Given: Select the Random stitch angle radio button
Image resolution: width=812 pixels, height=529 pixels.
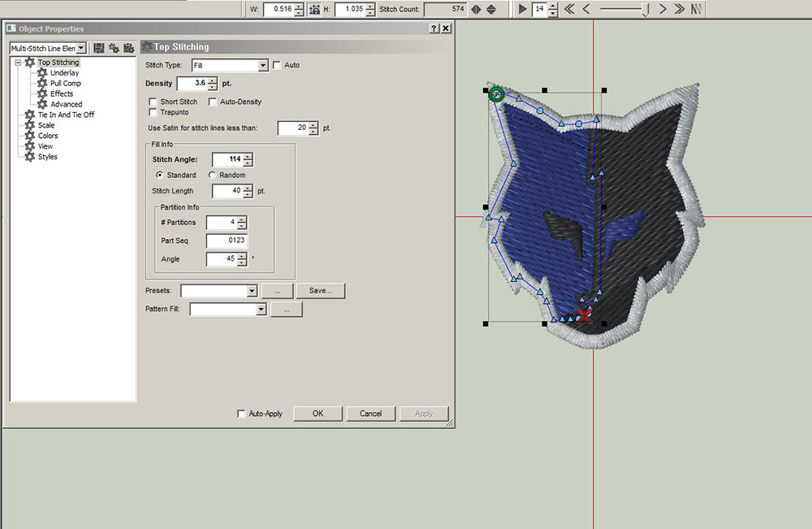Looking at the screenshot, I should [x=212, y=176].
